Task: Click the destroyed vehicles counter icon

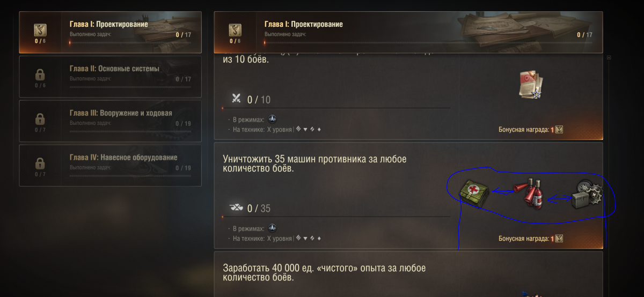Action: 236,207
